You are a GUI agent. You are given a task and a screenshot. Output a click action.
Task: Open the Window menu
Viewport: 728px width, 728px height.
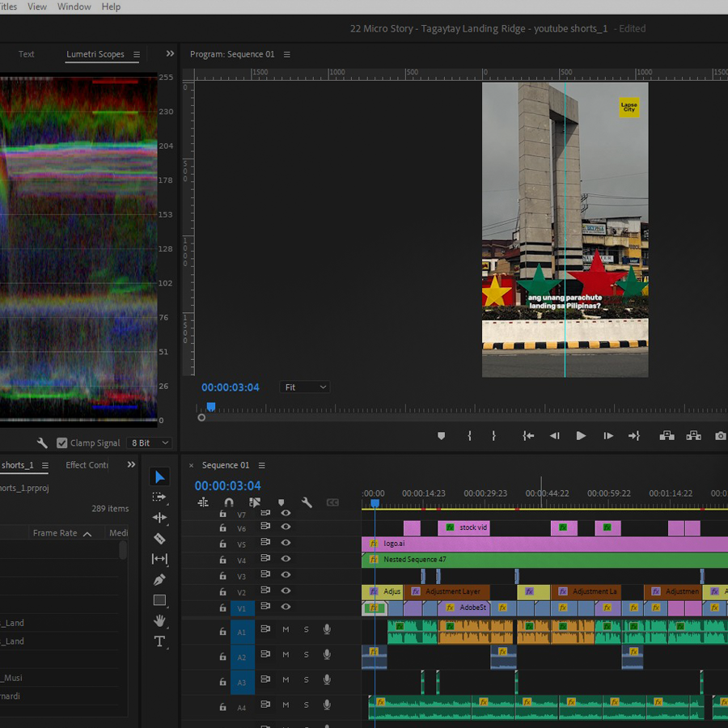[74, 6]
